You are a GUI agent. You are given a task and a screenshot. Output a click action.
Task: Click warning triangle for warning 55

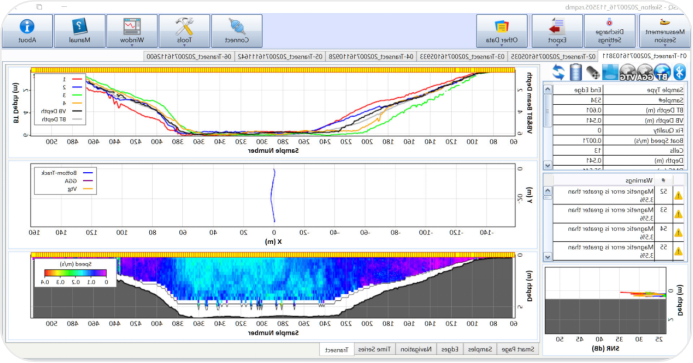tap(678, 251)
